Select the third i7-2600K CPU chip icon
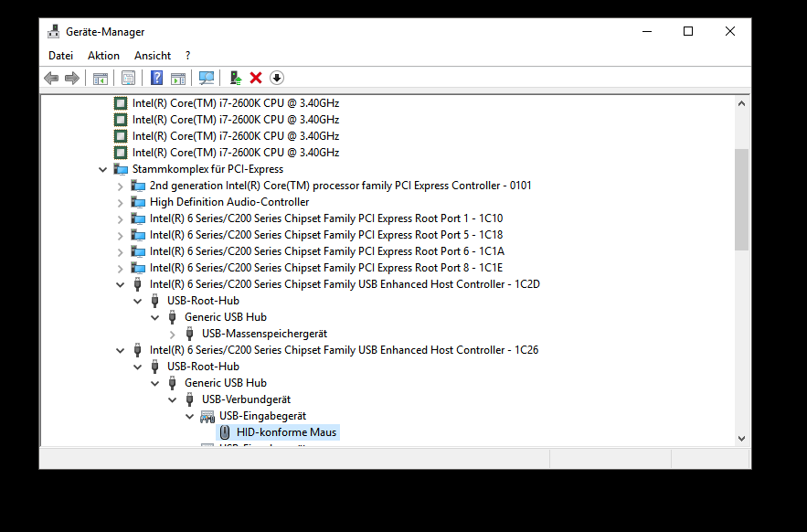This screenshot has height=532, width=807. pos(121,136)
